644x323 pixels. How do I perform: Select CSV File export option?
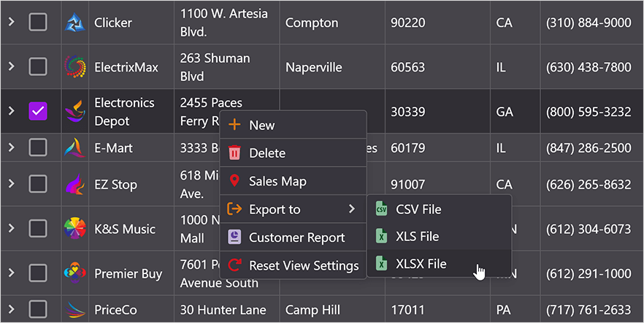pos(418,209)
